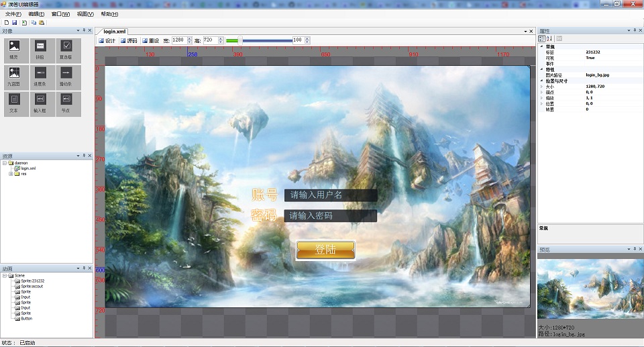This screenshot has width=644, height=347.
Task: Collapse the 常规 property category
Action: pos(542,46)
